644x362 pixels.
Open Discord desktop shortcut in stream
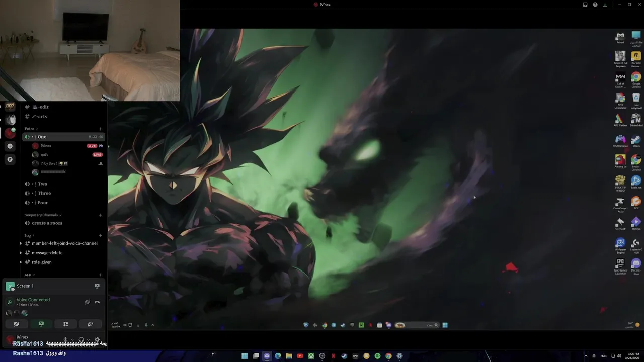(x=636, y=266)
